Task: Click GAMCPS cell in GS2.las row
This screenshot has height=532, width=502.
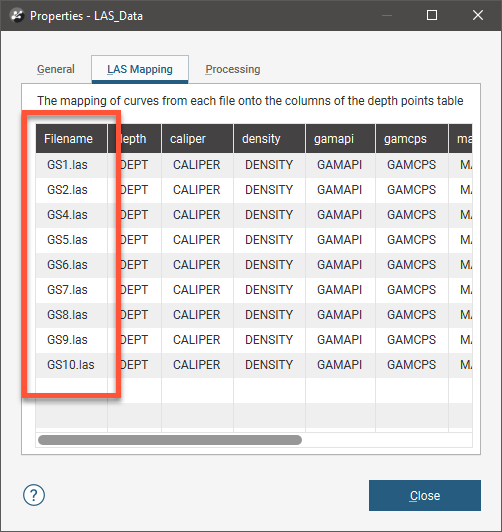Action: pyautogui.click(x=411, y=190)
